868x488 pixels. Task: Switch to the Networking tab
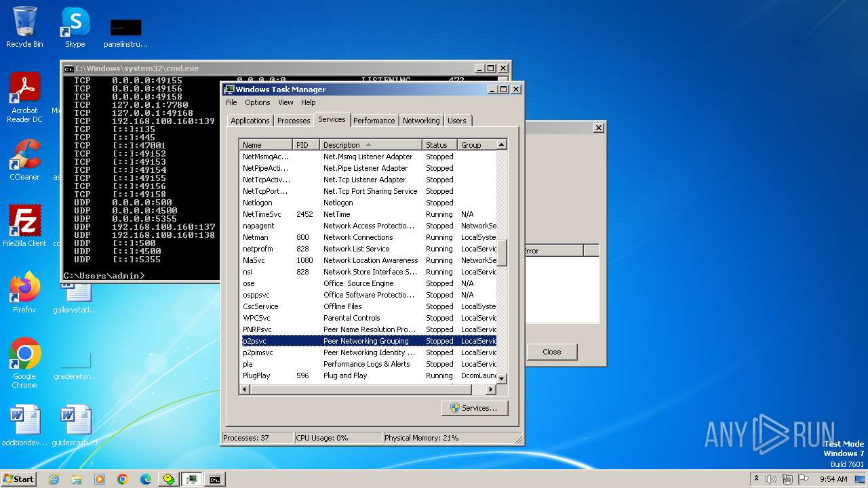[421, 121]
